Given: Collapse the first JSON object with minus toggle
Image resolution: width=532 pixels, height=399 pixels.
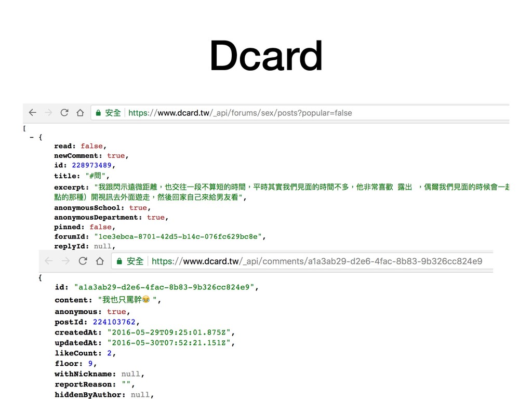Looking at the screenshot, I should coord(32,137).
